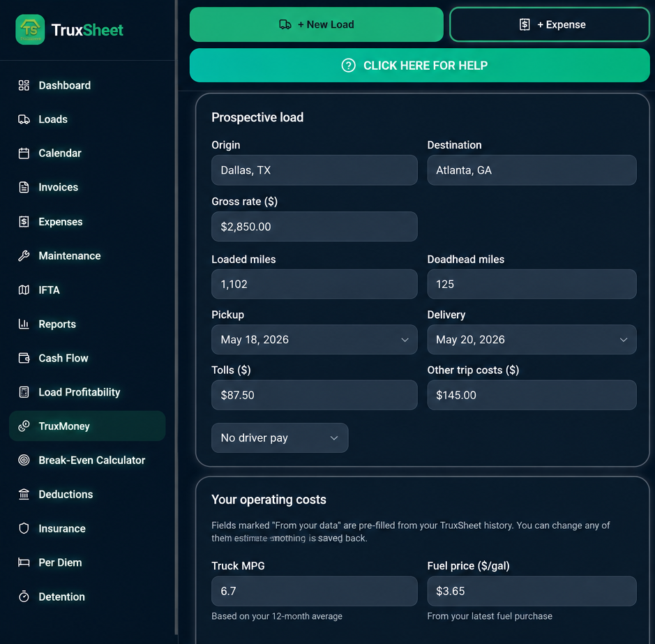Click Other trip costs field $145.00
The image size is (655, 644).
coord(532,395)
